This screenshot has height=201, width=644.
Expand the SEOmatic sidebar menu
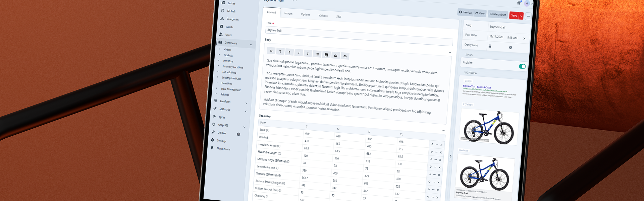246,111
